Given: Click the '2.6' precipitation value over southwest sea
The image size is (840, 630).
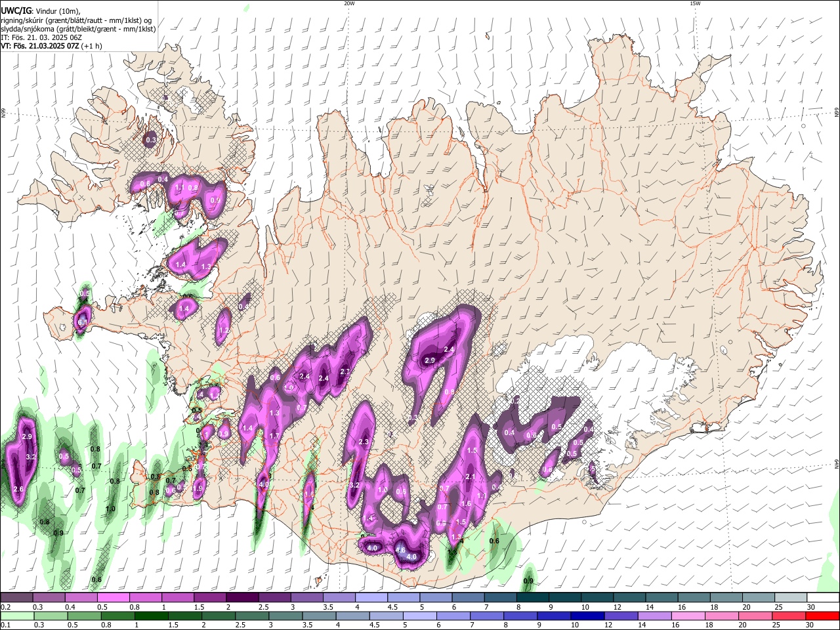Looking at the screenshot, I should click(18, 489).
